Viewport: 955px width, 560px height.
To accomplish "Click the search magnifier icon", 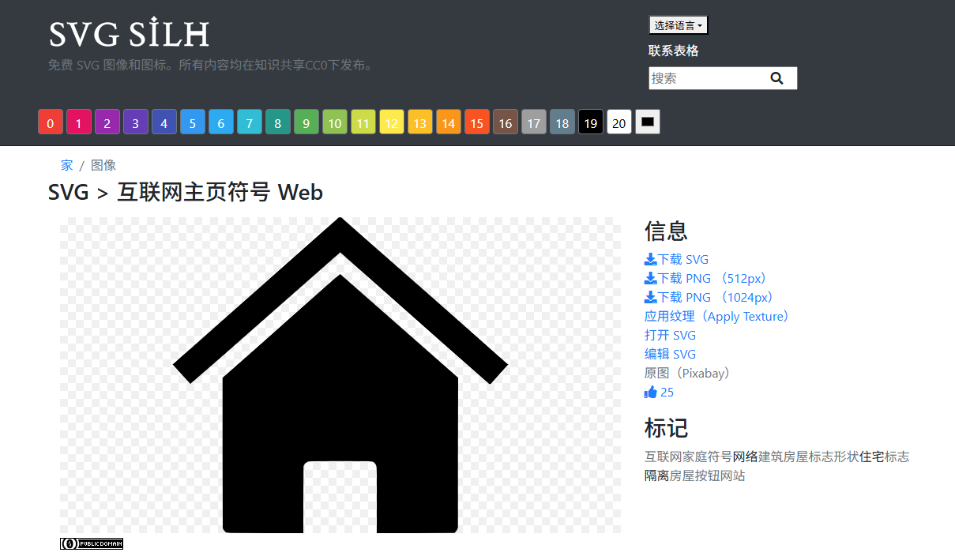I will coord(776,78).
